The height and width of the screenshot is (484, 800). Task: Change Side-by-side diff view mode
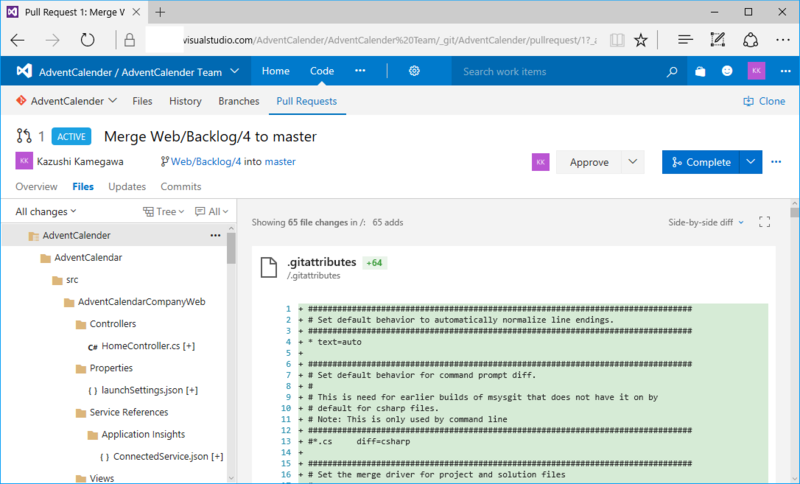[x=706, y=222]
